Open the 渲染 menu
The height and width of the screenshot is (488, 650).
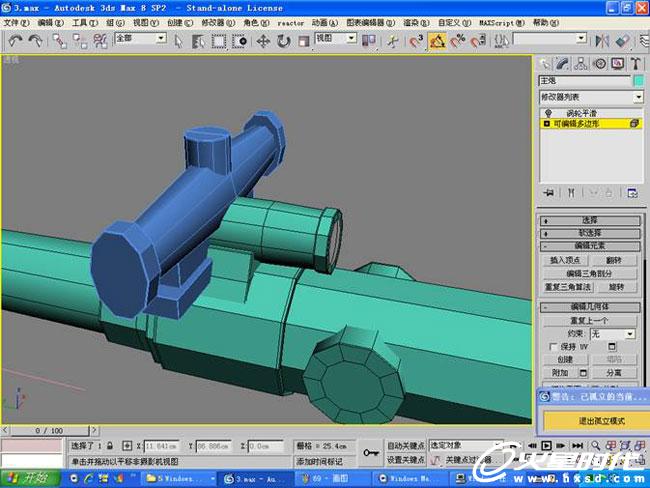click(416, 23)
